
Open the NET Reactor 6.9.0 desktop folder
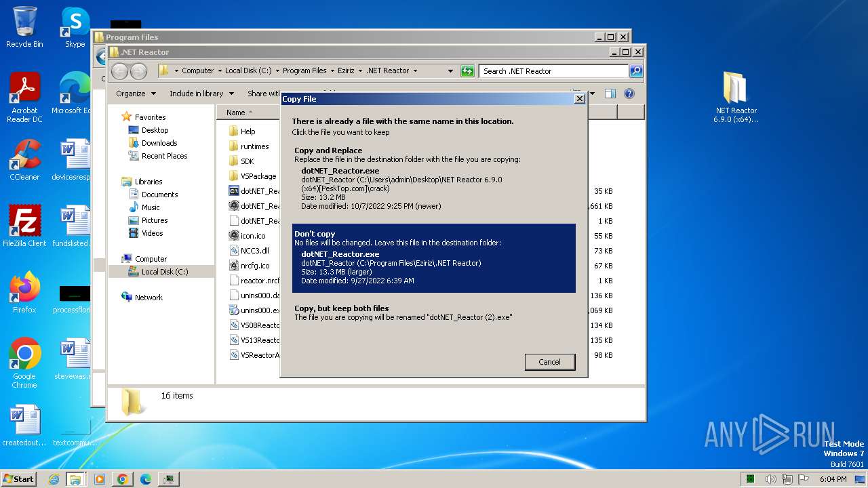(736, 98)
